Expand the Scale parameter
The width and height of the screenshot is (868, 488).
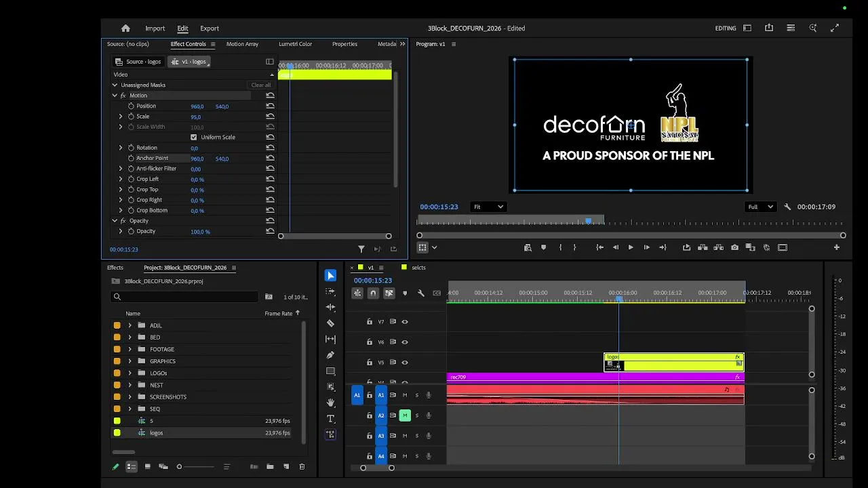tap(121, 117)
